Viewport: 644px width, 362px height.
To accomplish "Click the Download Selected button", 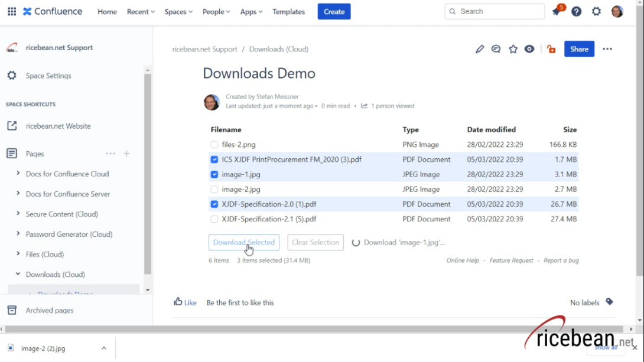I will pyautogui.click(x=244, y=242).
